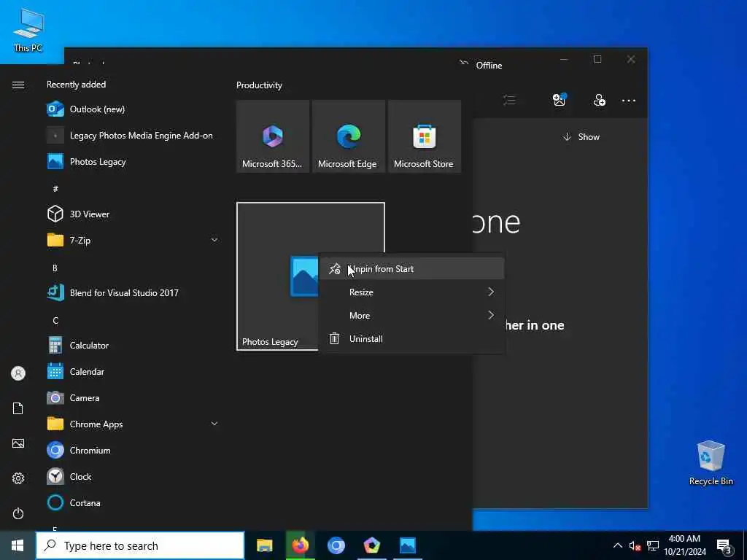Click the add-account icon in Photos window
Screen dimensions: 747x560
coord(600,101)
